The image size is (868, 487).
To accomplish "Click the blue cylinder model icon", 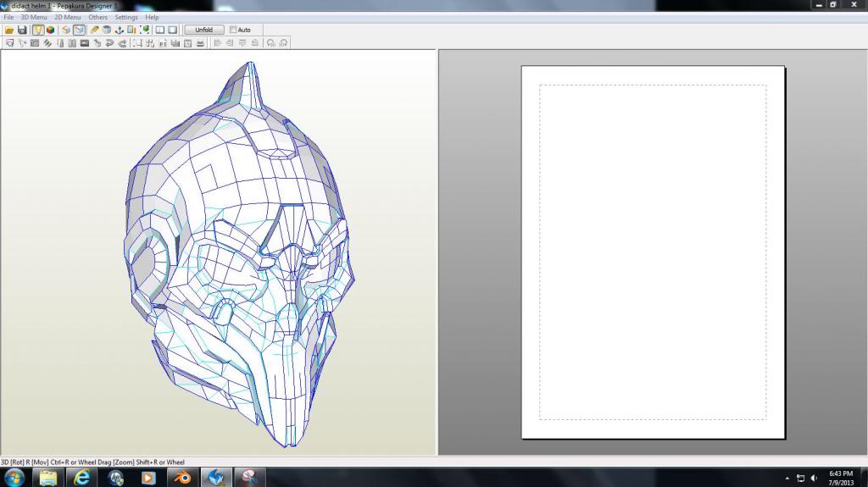I will pos(107,30).
